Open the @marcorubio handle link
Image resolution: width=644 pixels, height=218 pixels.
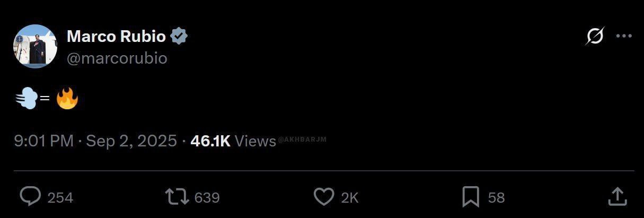[x=117, y=58]
